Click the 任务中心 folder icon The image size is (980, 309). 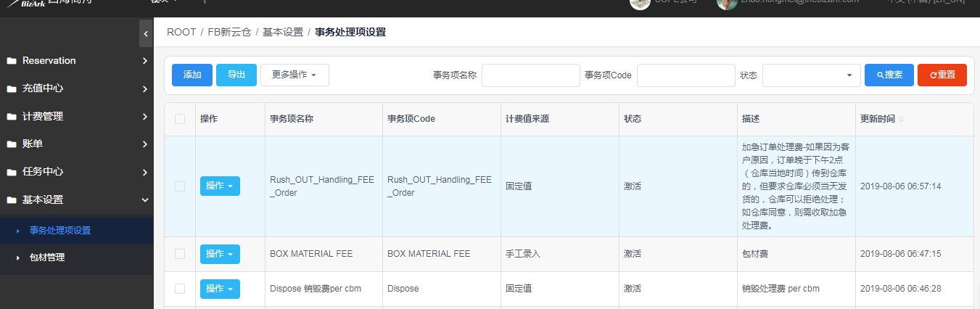(11, 172)
